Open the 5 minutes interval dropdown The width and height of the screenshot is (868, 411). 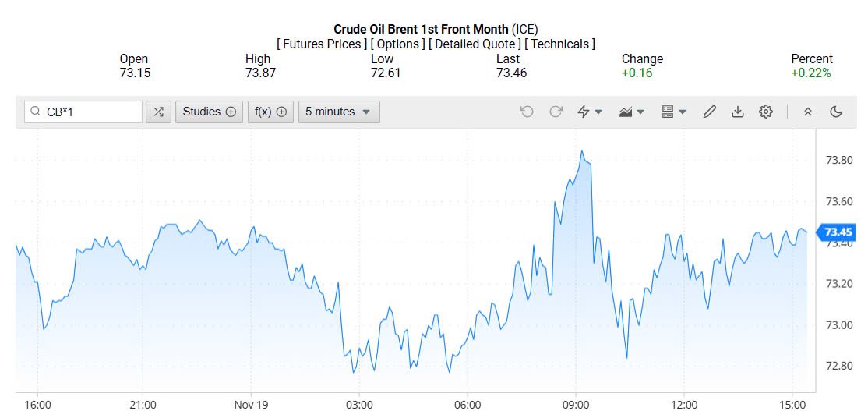pyautogui.click(x=339, y=112)
